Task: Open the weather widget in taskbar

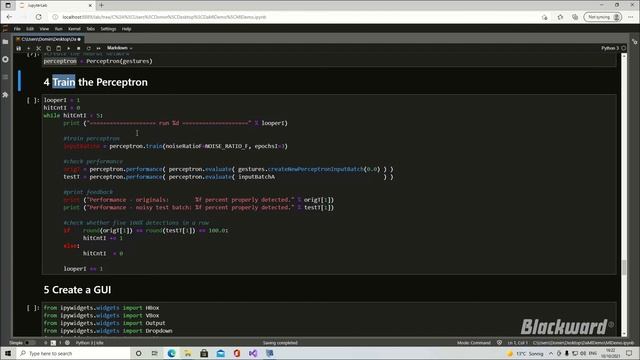Action: coord(524,353)
